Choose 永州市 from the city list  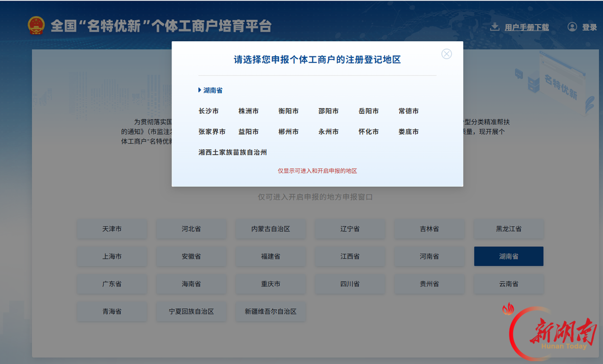[x=328, y=132]
